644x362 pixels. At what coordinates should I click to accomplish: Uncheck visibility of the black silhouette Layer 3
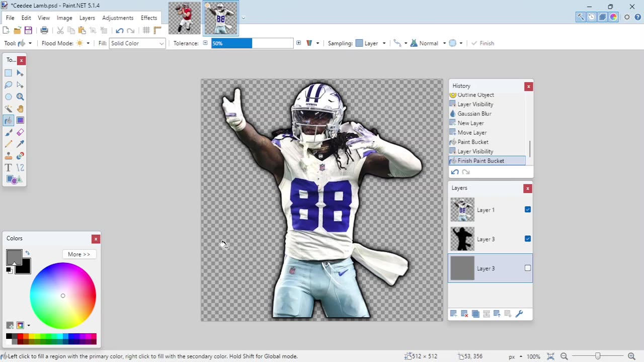[528, 239]
